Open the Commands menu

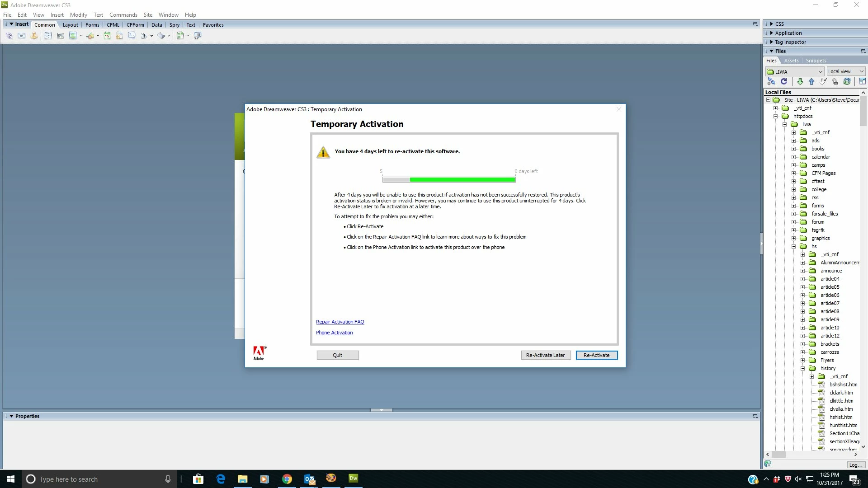tap(123, 14)
